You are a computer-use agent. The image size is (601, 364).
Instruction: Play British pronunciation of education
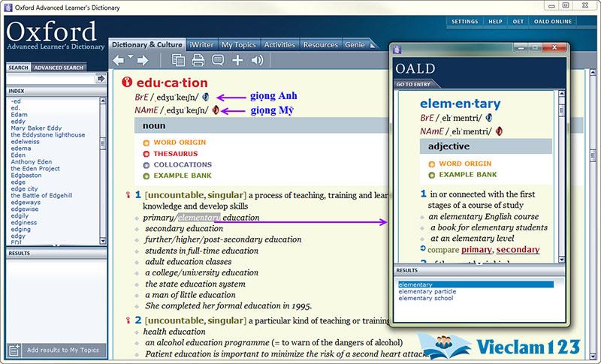[206, 97]
